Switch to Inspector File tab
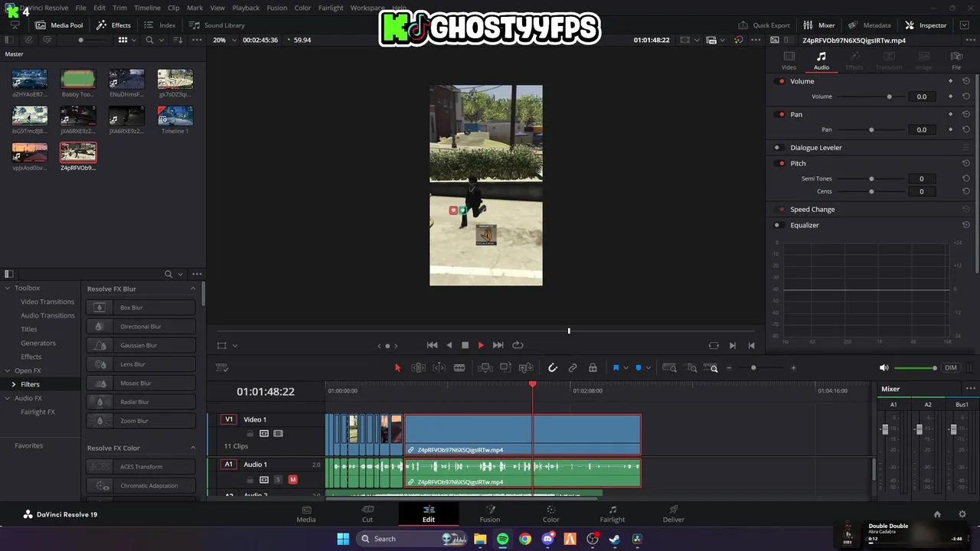980x551 pixels. tap(956, 60)
